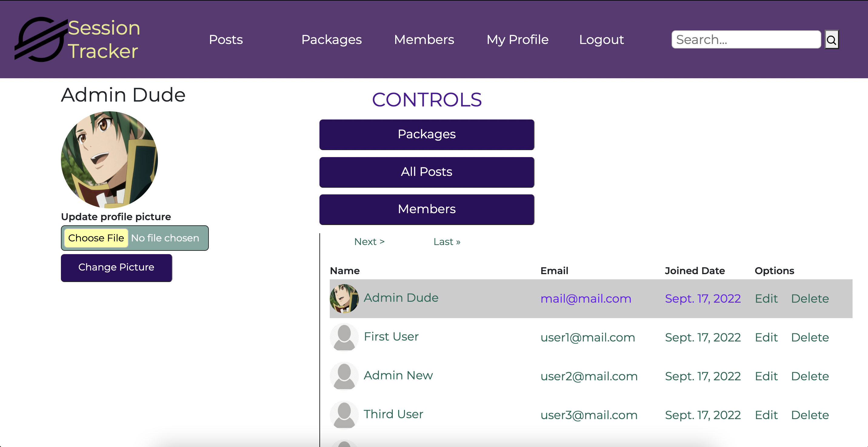Viewport: 868px width, 447px height.
Task: Edit the First User entry
Action: point(766,337)
